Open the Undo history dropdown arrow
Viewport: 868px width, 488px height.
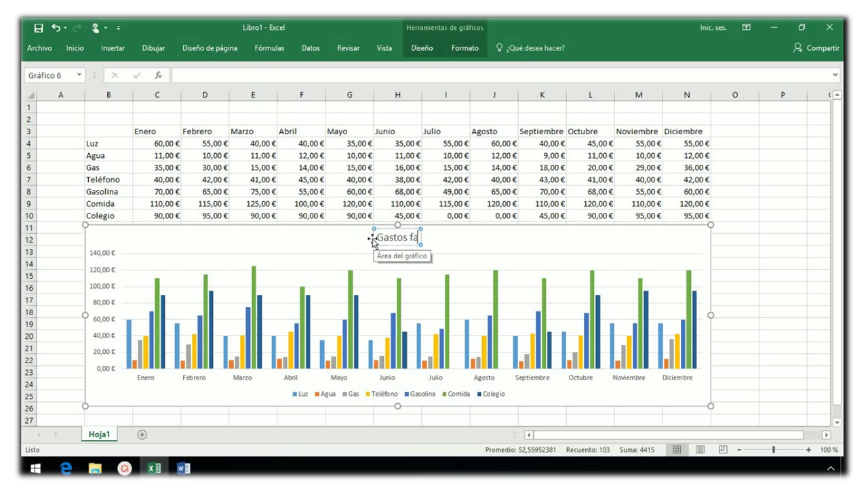65,28
